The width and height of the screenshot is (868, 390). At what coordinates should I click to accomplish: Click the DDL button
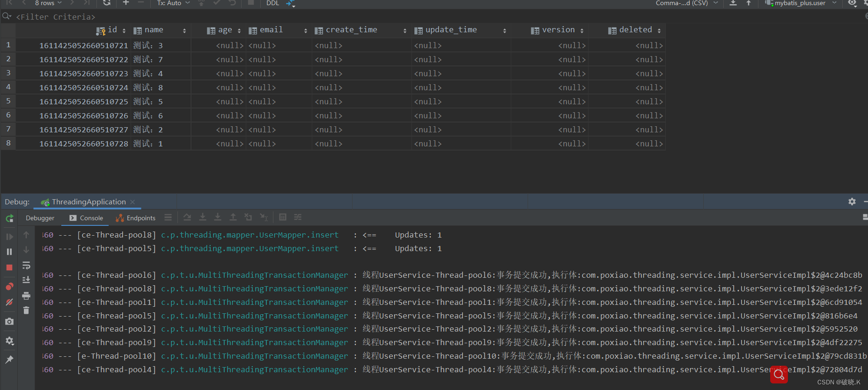tap(272, 3)
